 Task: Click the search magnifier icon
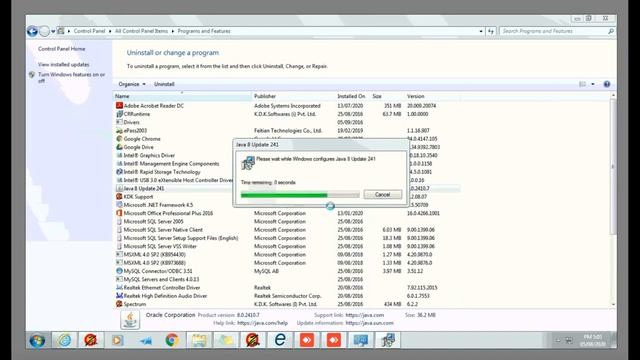pyautogui.click(x=611, y=31)
